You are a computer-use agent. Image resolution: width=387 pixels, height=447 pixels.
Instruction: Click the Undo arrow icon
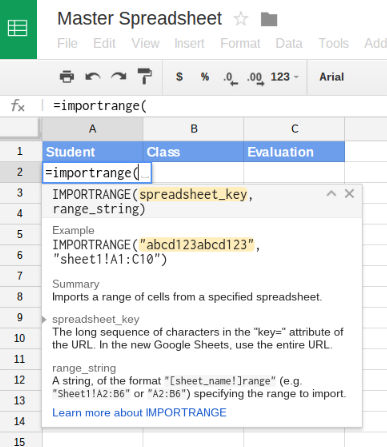(92, 77)
